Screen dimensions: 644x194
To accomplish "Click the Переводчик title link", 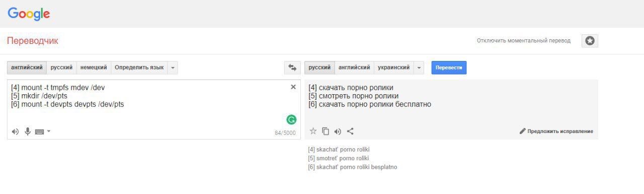I will pyautogui.click(x=33, y=41).
